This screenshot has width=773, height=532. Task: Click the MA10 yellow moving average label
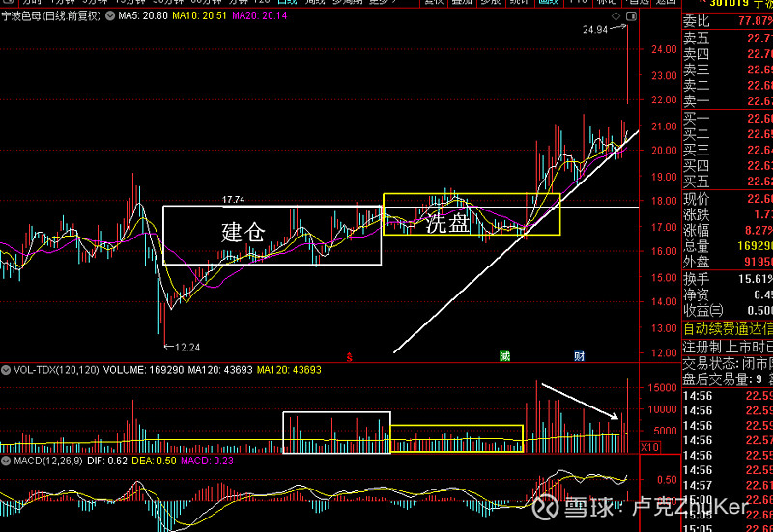(x=199, y=16)
